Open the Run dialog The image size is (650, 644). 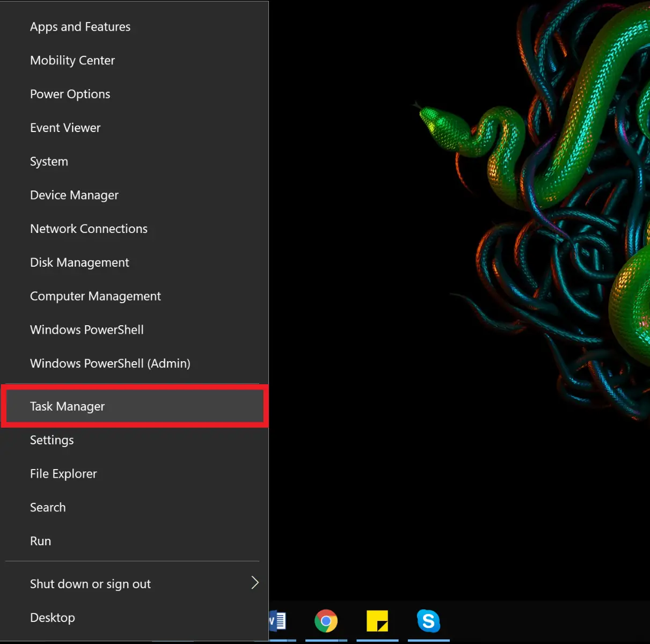(40, 541)
